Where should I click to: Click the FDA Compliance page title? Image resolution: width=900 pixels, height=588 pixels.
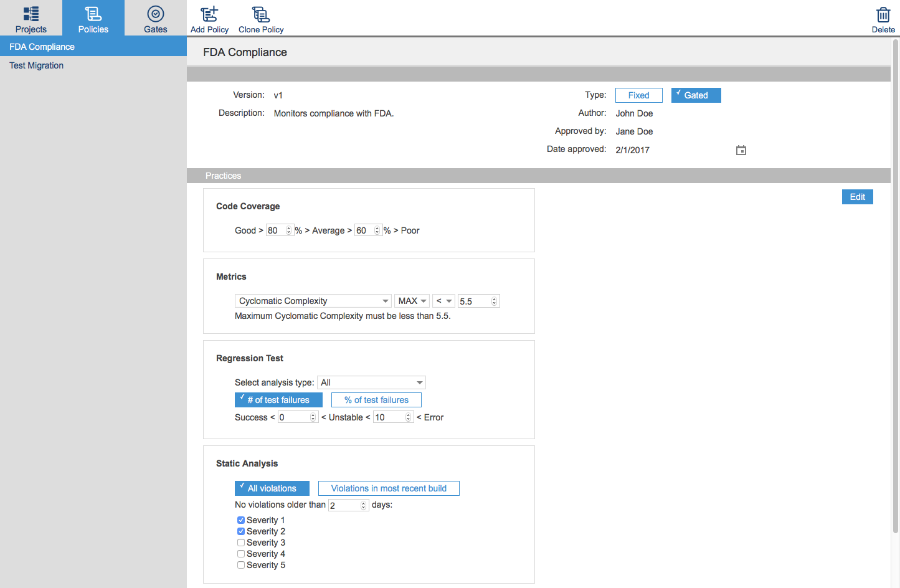click(245, 52)
